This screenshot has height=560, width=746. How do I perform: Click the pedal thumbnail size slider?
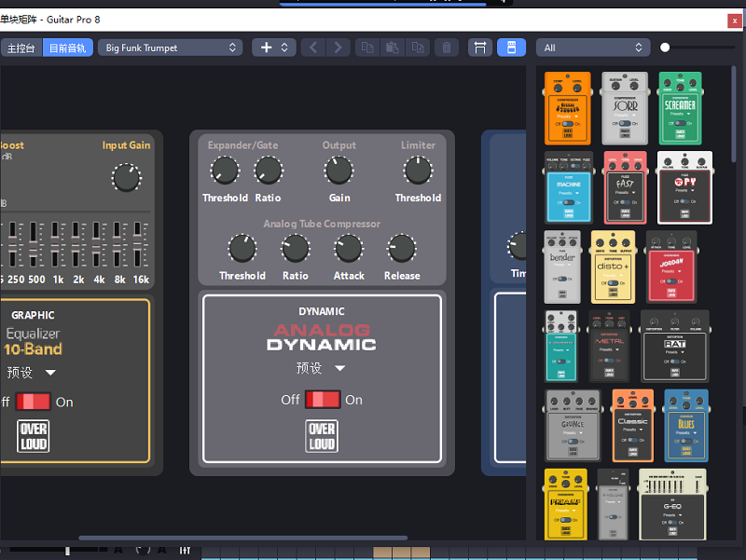pos(665,48)
